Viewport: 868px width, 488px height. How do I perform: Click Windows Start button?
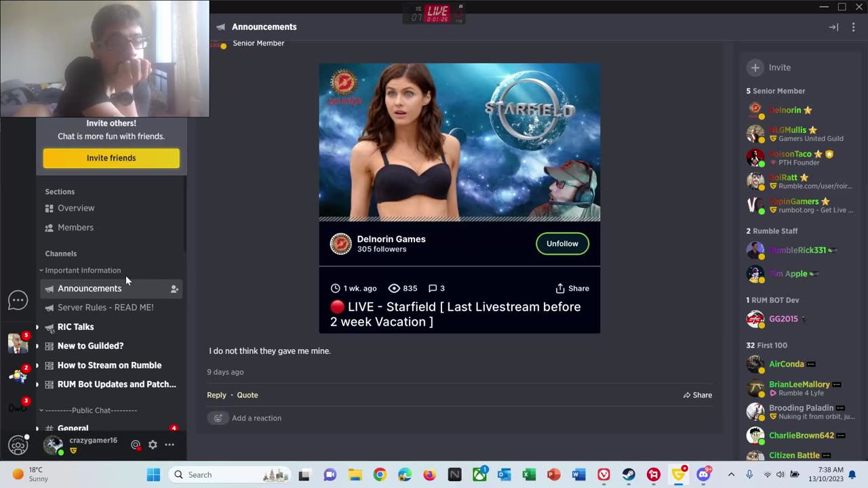point(153,474)
